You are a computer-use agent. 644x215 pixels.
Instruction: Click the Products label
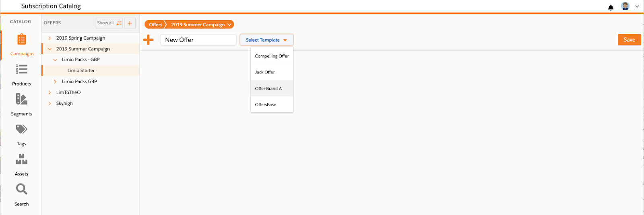(x=22, y=84)
